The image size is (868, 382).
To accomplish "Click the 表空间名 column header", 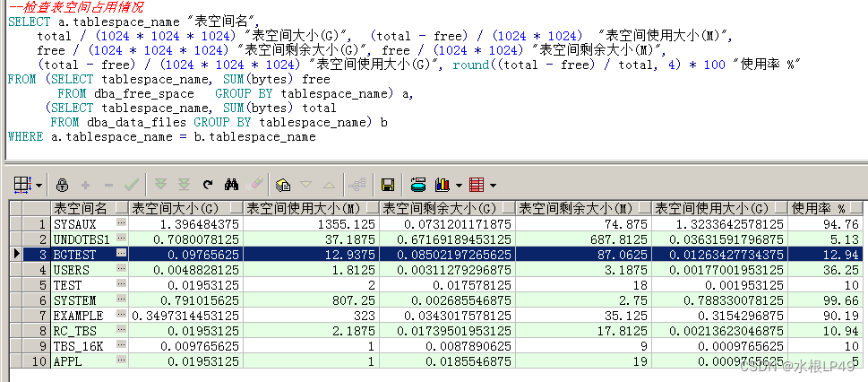I will tap(90, 208).
